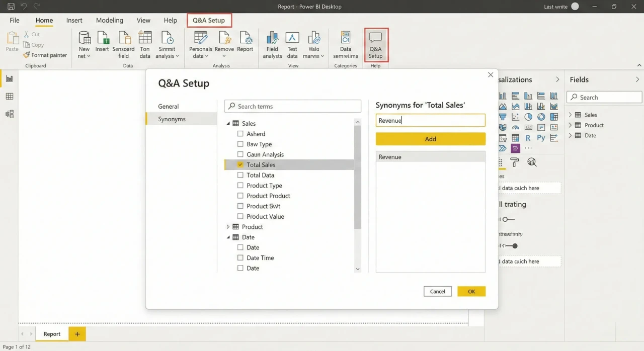The width and height of the screenshot is (644, 351).
Task: Check the Total Data checkbox
Action: pyautogui.click(x=240, y=175)
